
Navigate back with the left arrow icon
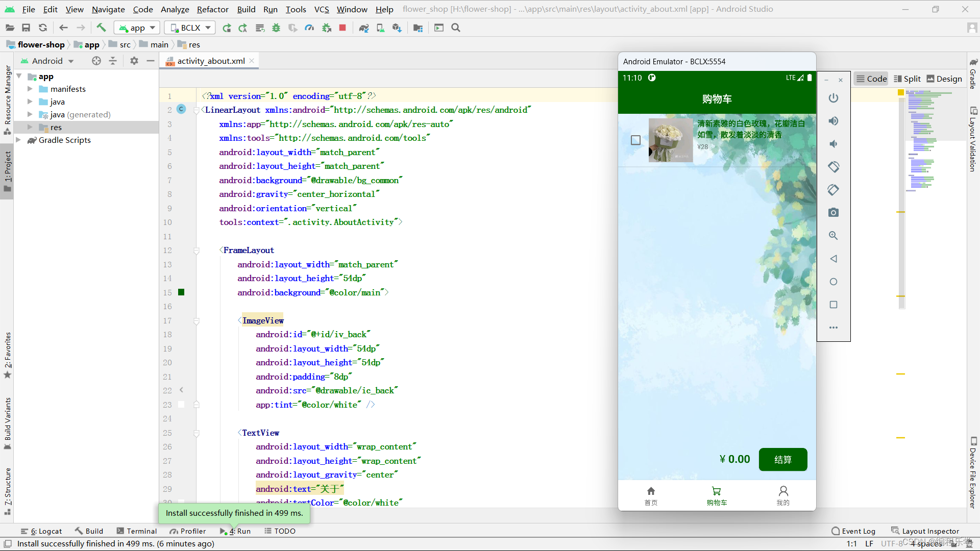click(x=63, y=28)
